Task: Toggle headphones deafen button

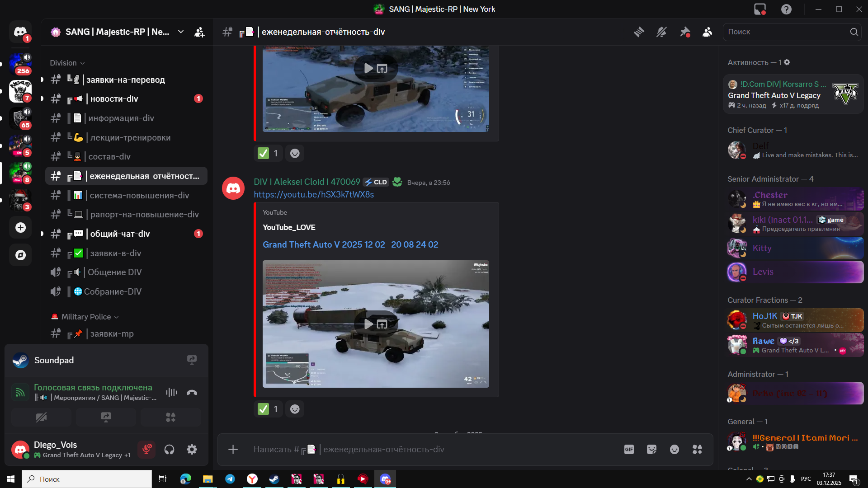Action: click(169, 449)
